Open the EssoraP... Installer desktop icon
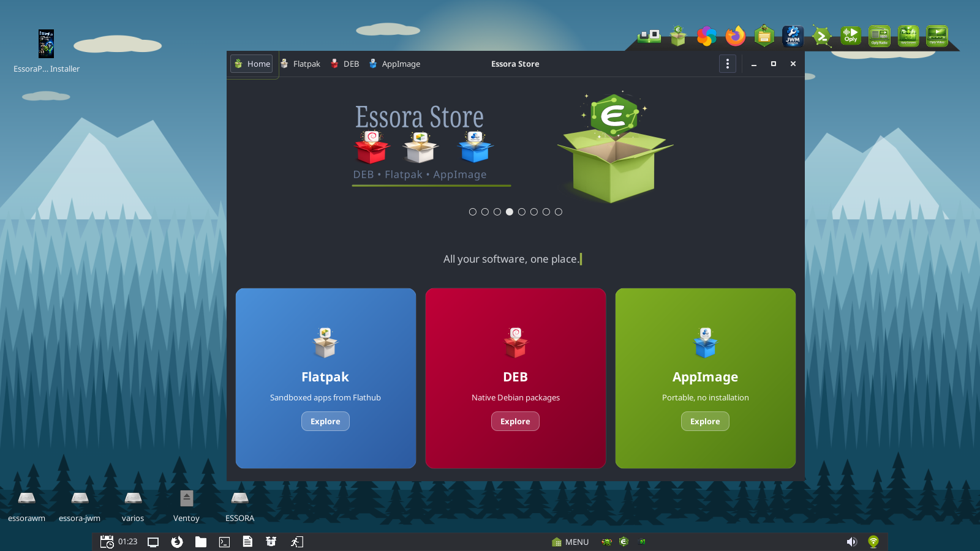This screenshot has width=980, height=551. (47, 51)
